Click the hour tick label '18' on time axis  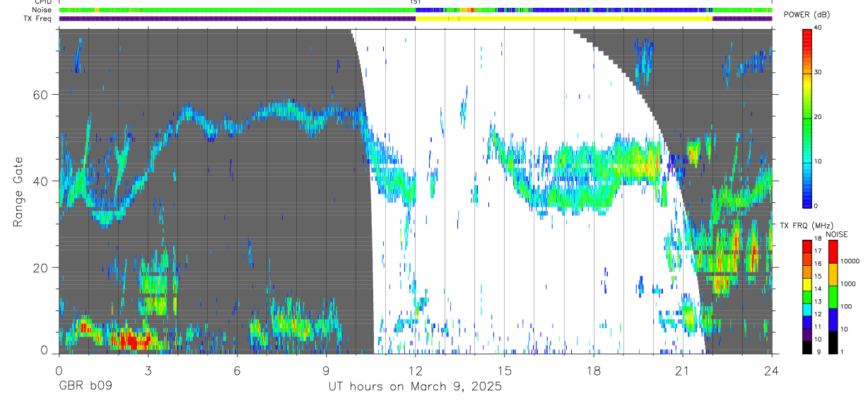tap(594, 371)
